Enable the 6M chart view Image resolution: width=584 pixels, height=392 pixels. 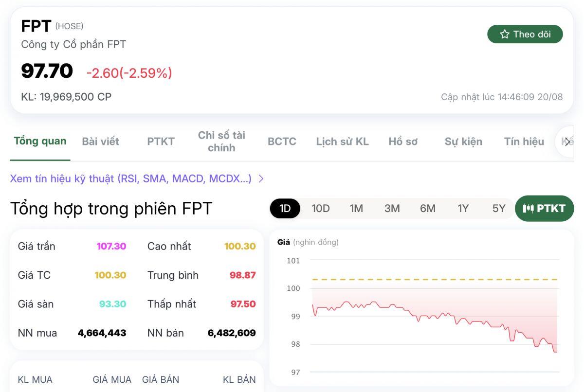[427, 208]
